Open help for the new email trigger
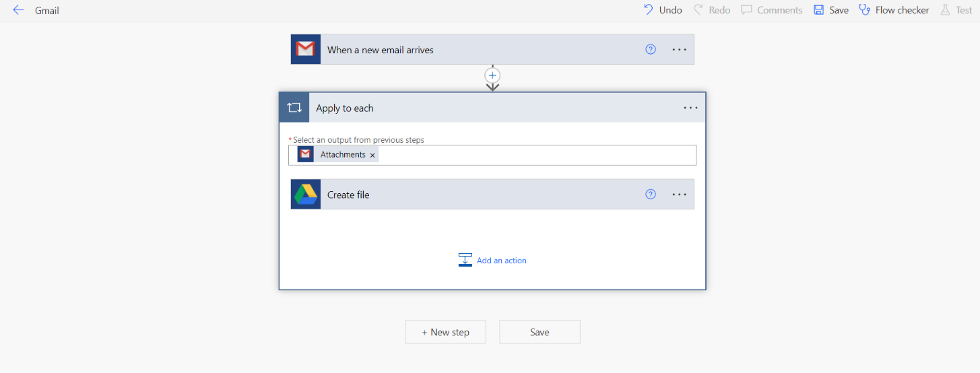Image resolution: width=980 pixels, height=373 pixels. click(x=651, y=49)
